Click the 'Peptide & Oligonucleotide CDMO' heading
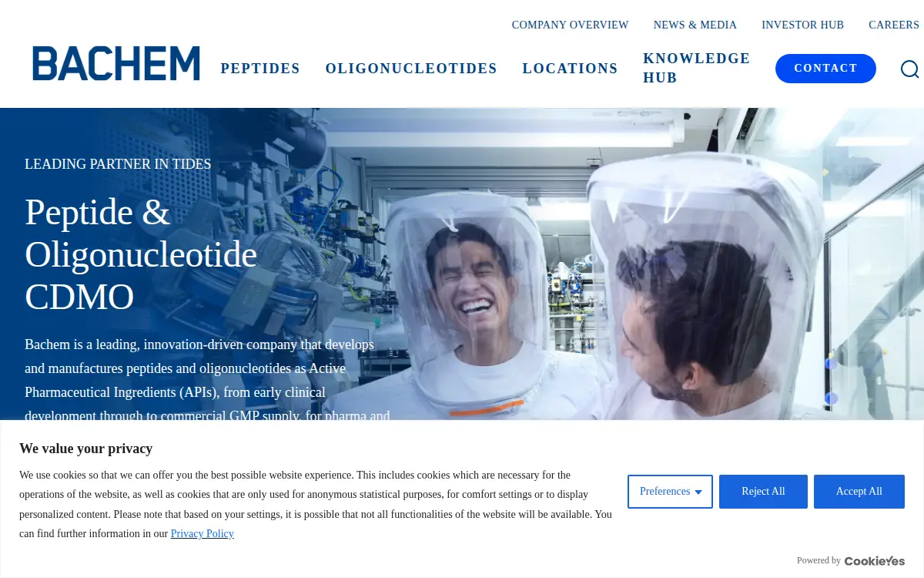Image resolution: width=924 pixels, height=578 pixels. (141, 254)
